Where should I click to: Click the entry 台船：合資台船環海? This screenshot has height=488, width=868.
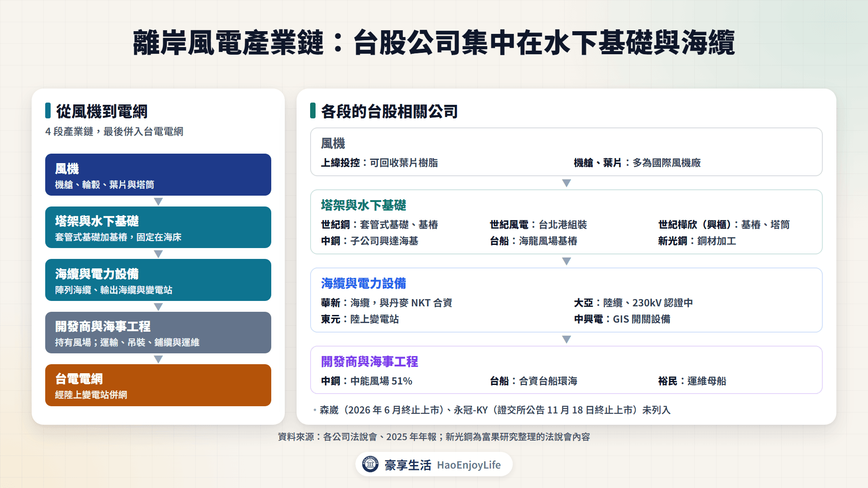(533, 381)
